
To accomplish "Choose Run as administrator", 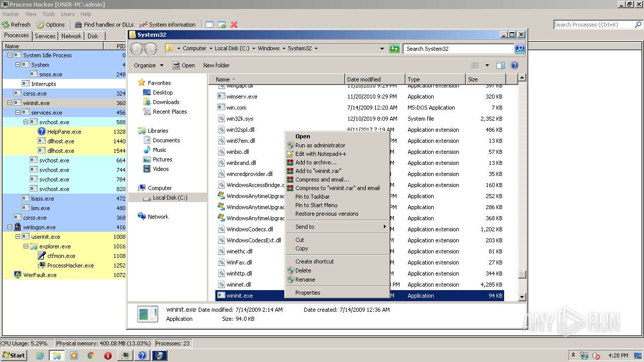I will pyautogui.click(x=337, y=145).
